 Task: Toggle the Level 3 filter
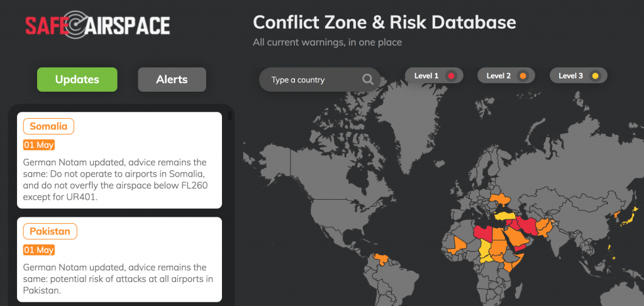tap(578, 76)
